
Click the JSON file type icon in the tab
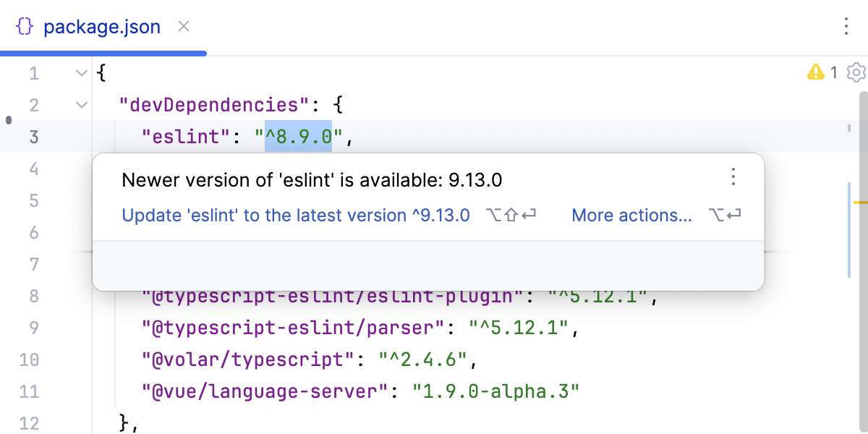pos(25,26)
